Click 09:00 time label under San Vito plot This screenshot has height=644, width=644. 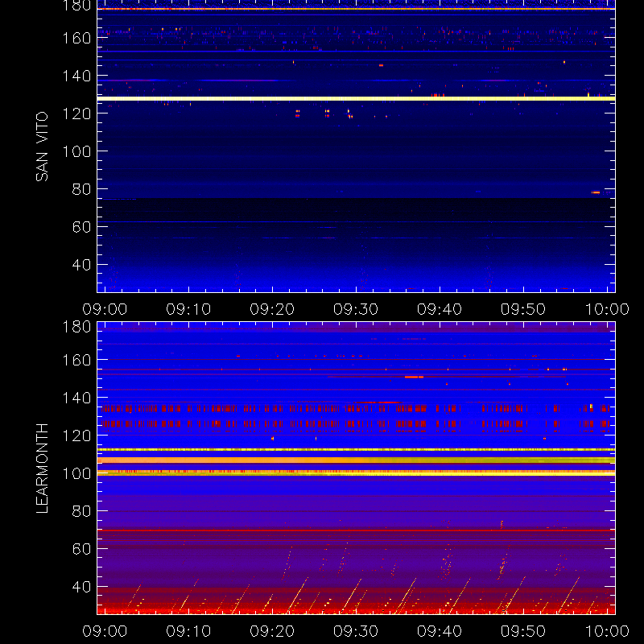pos(105,309)
